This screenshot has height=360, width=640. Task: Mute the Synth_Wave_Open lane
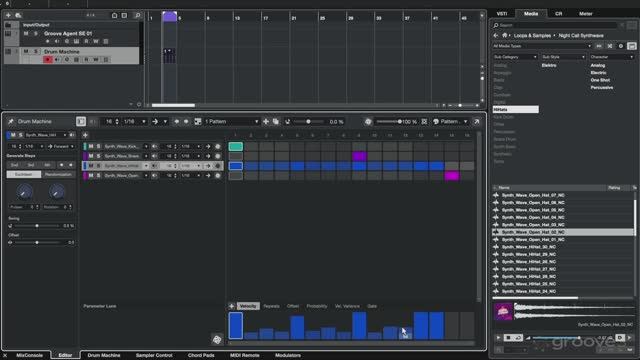click(x=91, y=176)
